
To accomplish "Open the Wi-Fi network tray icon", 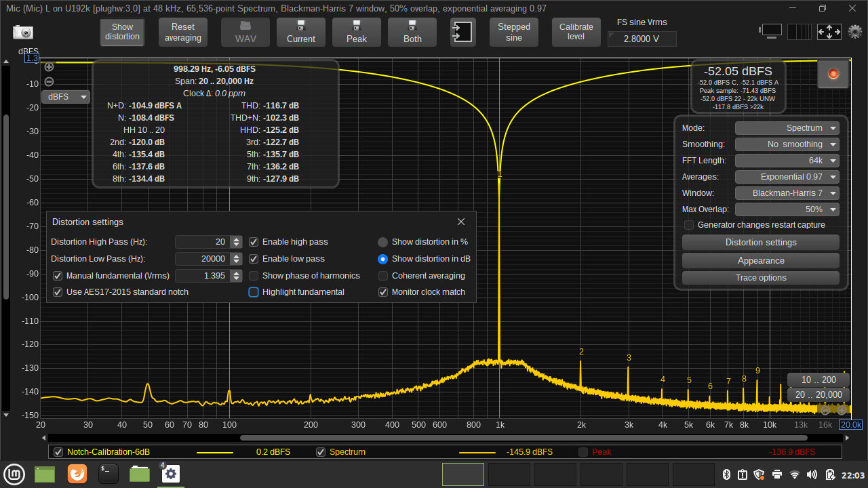I will tap(795, 474).
